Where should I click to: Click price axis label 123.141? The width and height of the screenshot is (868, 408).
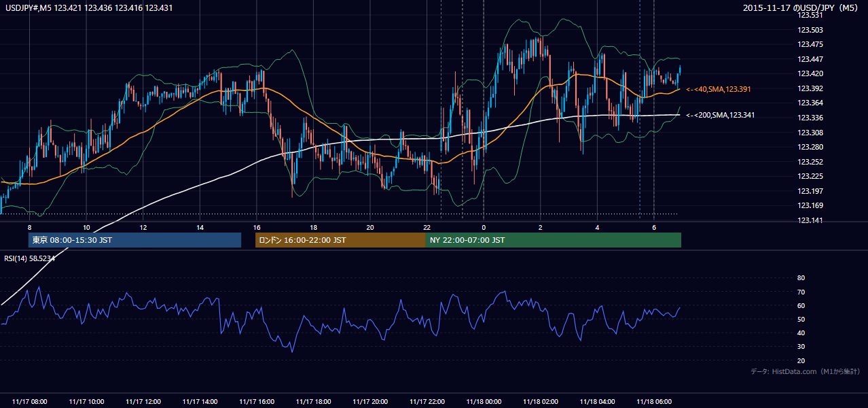pos(810,220)
